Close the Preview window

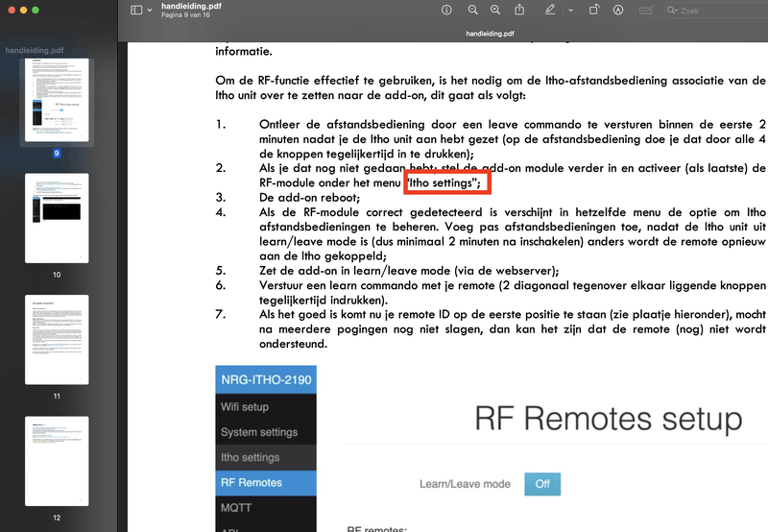point(12,10)
